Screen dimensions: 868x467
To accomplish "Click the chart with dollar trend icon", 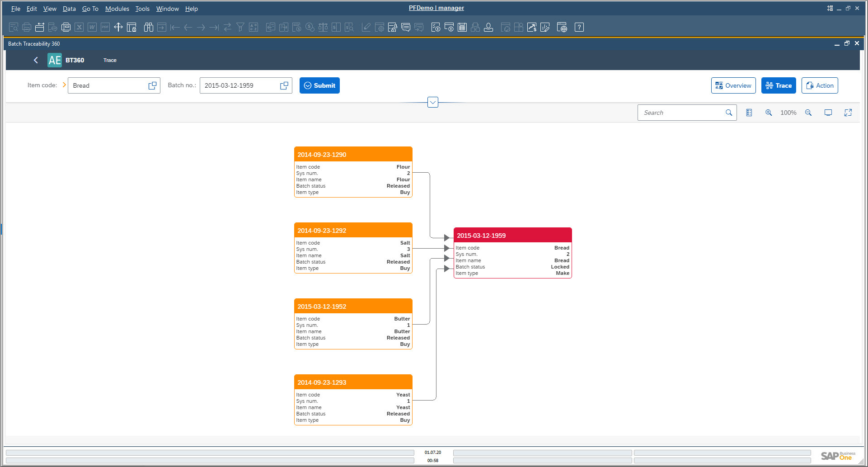I will (532, 27).
